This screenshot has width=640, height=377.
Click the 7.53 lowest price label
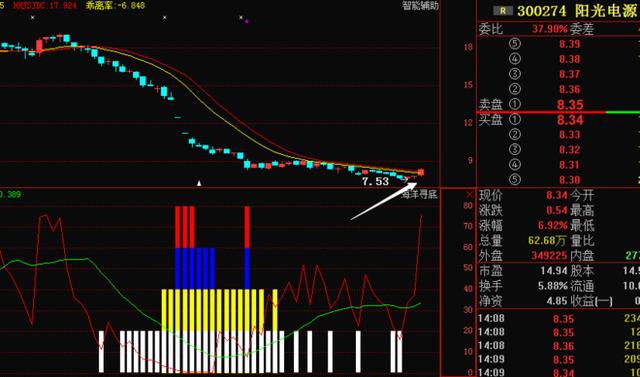[x=376, y=182]
